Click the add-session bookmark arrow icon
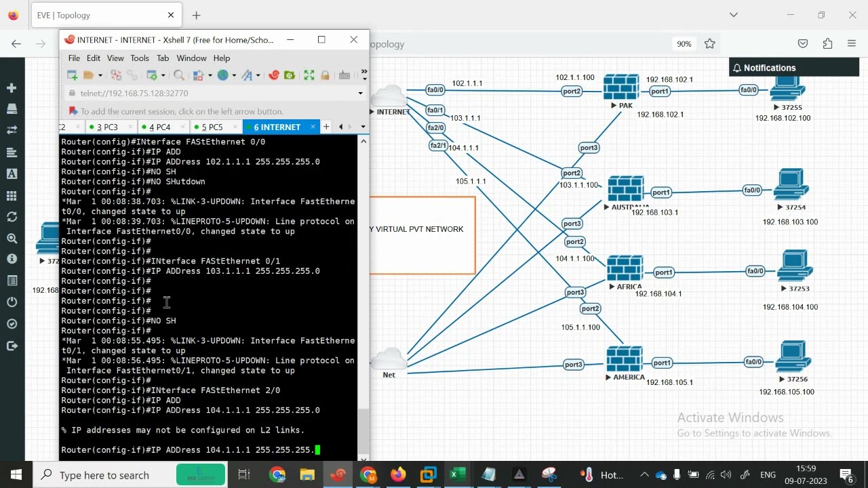Viewport: 868px width, 488px height. coord(73,111)
